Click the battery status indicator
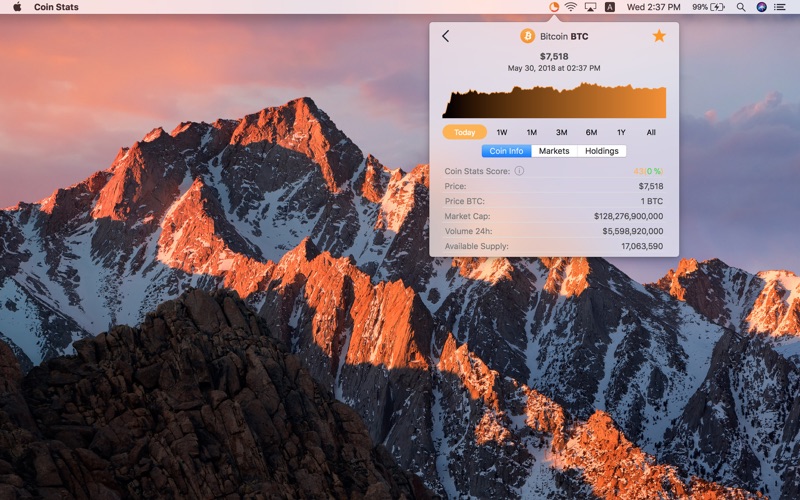The width and height of the screenshot is (800, 500). (x=708, y=7)
